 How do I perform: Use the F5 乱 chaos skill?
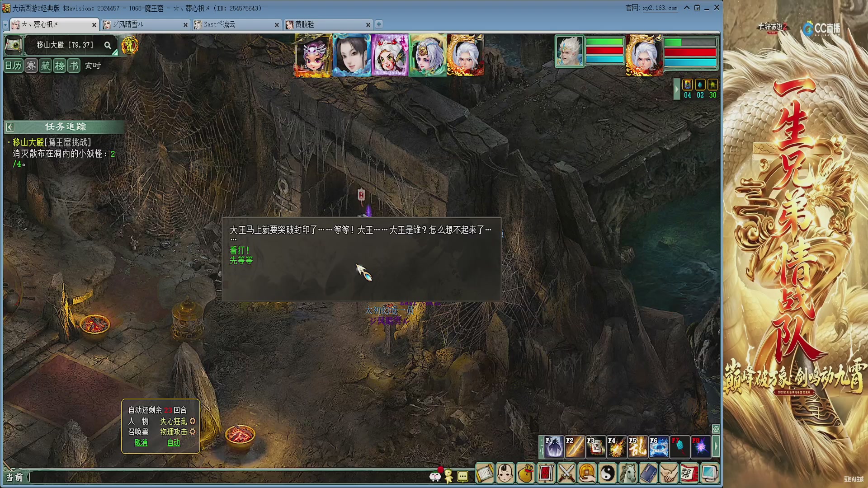(638, 447)
